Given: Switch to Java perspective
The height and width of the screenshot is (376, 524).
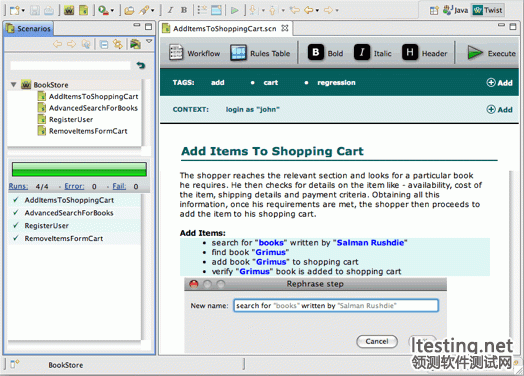Looking at the screenshot, I should pyautogui.click(x=455, y=10).
